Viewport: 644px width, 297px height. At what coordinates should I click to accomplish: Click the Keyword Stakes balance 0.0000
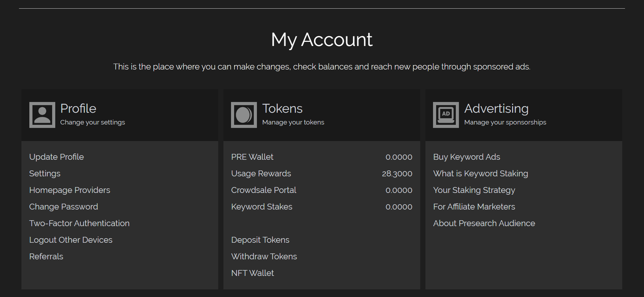pyautogui.click(x=399, y=207)
